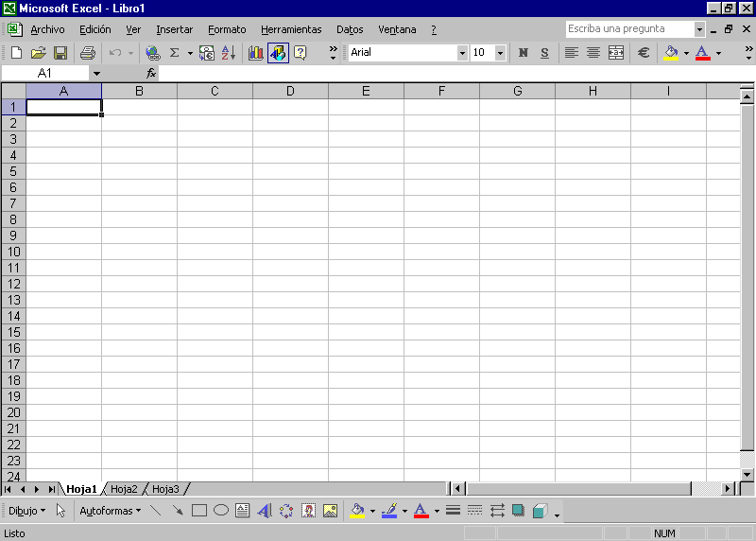Screen dimensions: 756x541
Task: Open the font color dropdown in formatting toolbar
Action: pos(718,53)
